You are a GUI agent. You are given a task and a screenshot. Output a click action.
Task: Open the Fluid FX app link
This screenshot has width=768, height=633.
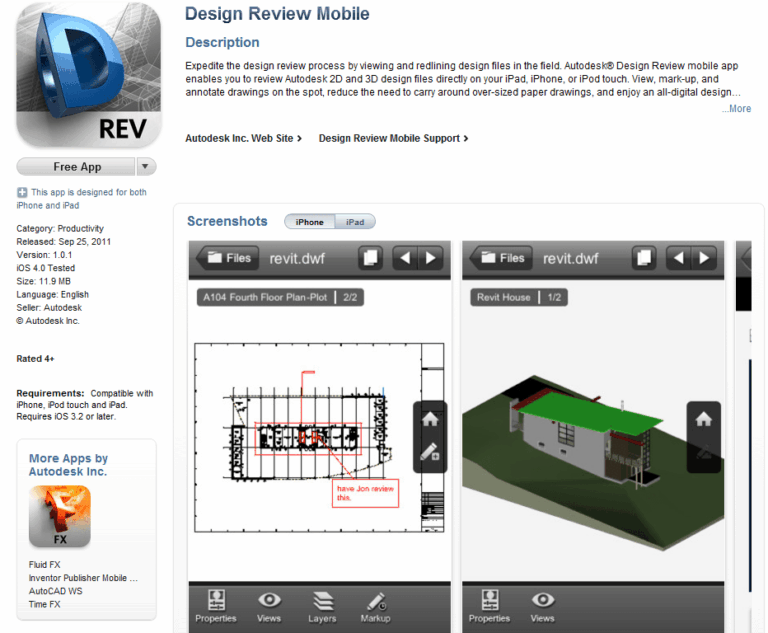pyautogui.click(x=45, y=565)
